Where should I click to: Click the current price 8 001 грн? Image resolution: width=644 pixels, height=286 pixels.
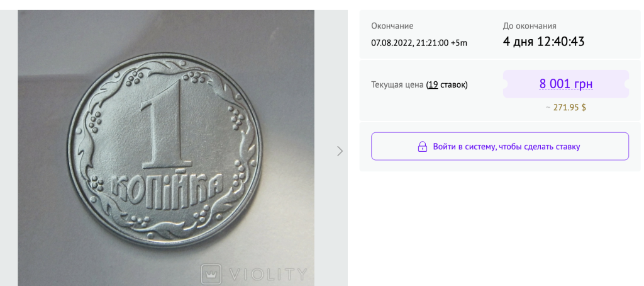tap(565, 84)
